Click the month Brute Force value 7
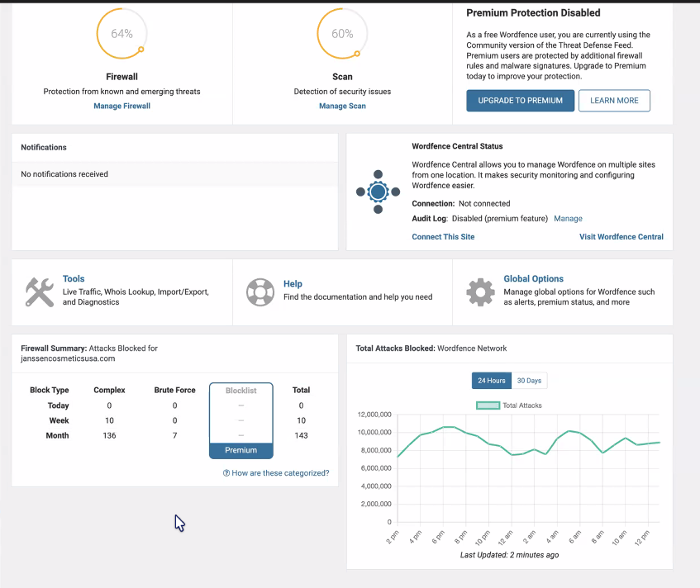This screenshot has width=700, height=588. click(175, 435)
